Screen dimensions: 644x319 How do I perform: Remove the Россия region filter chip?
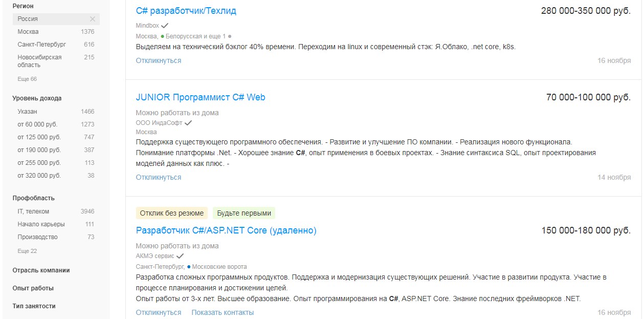[x=92, y=19]
